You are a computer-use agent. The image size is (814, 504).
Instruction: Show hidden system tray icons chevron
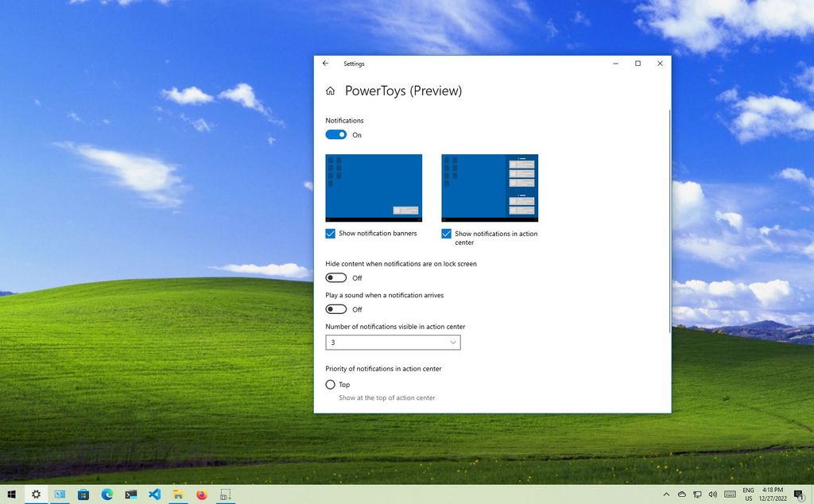(x=667, y=494)
